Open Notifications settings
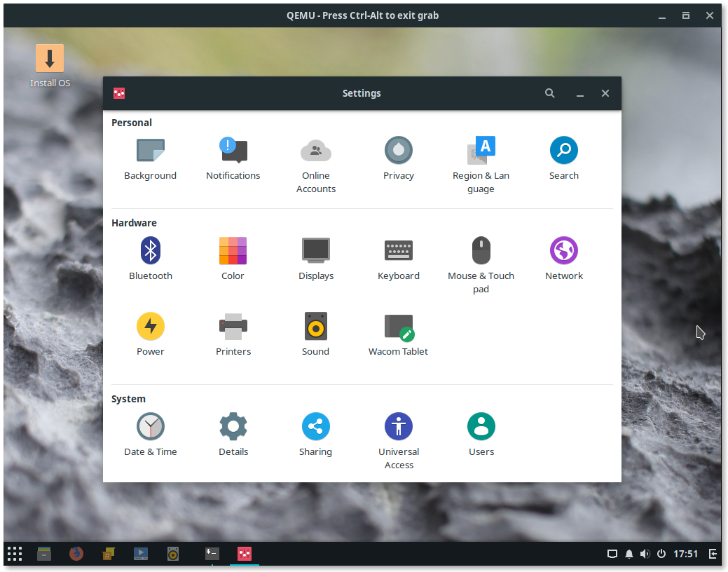Image resolution: width=728 pixels, height=572 pixels. tap(233, 159)
